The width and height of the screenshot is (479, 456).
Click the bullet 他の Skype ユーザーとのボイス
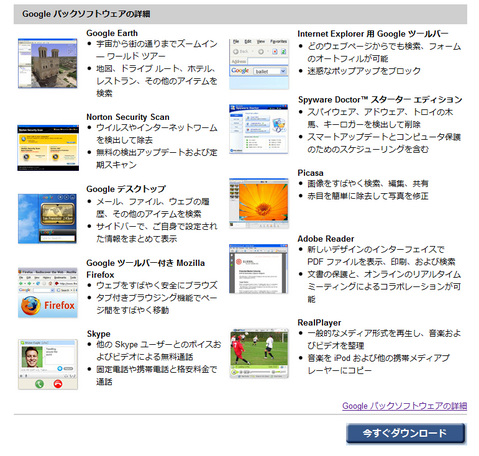click(159, 351)
